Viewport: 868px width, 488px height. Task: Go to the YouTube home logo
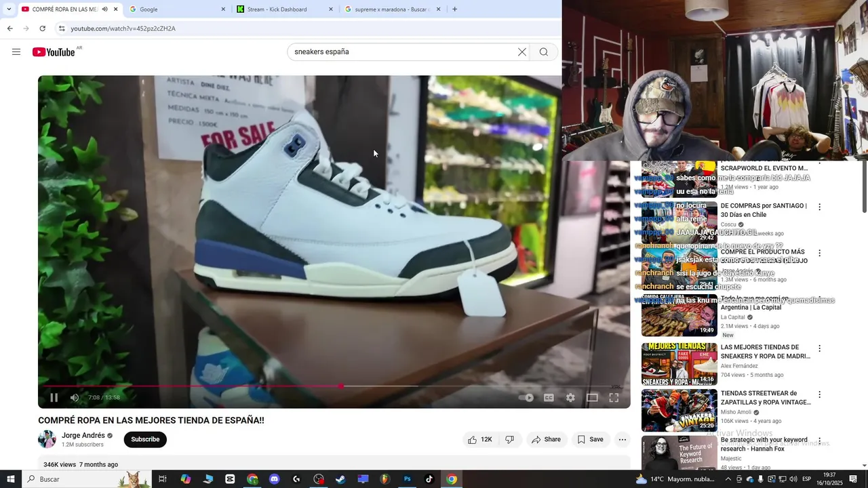pos(54,52)
